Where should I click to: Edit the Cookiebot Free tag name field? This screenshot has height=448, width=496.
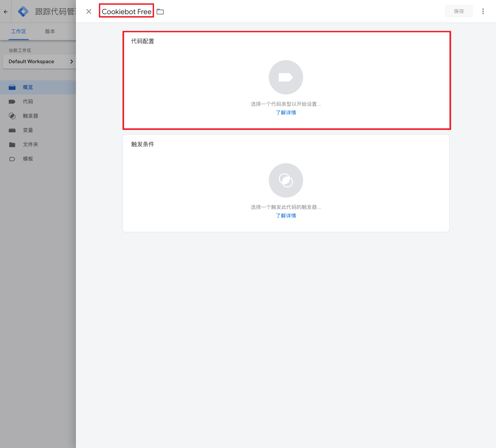126,12
